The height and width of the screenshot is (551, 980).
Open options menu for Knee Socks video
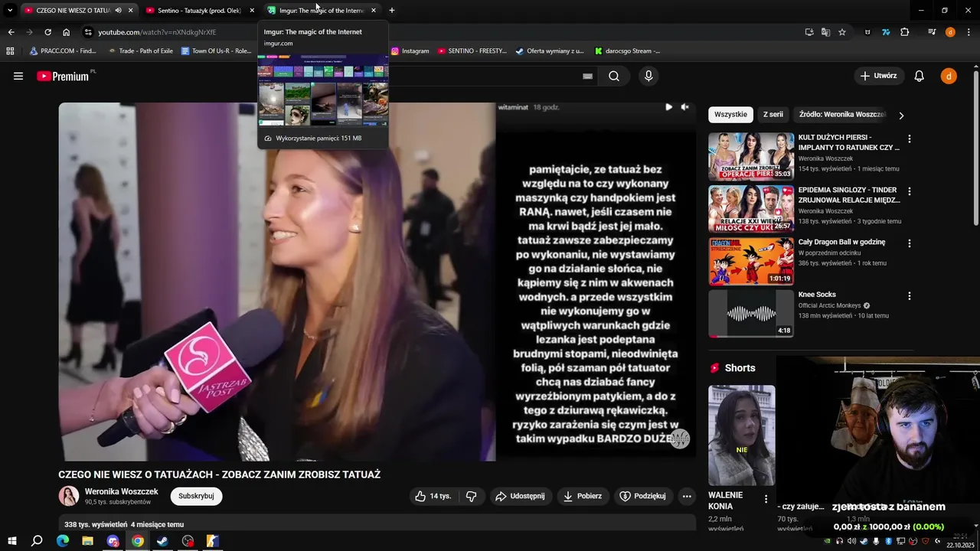point(910,295)
